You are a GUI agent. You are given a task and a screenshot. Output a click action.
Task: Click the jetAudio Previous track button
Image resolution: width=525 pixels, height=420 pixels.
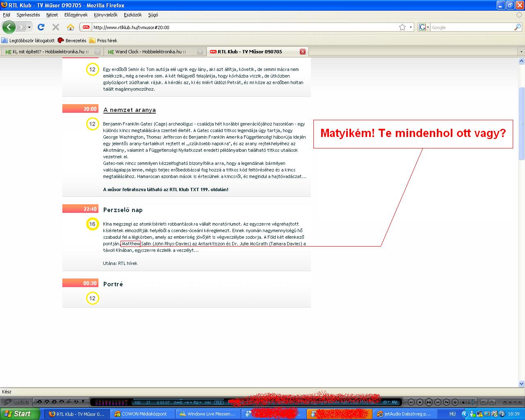(411, 402)
